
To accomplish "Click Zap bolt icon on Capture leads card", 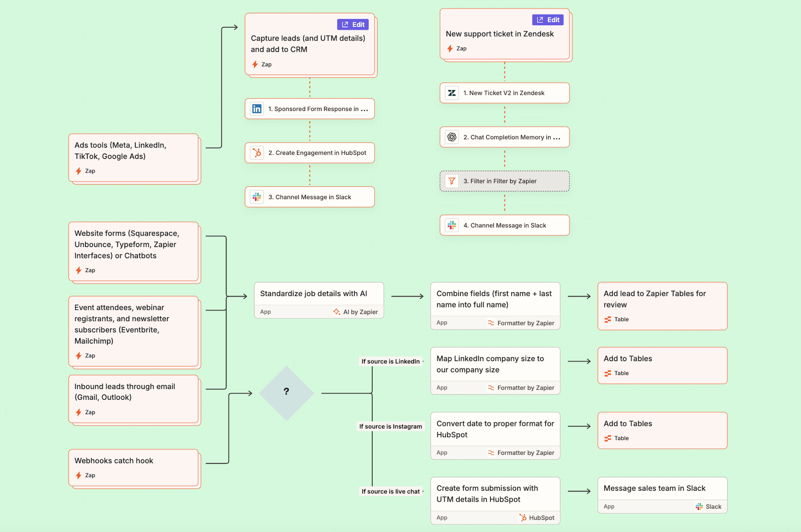I will coord(255,65).
